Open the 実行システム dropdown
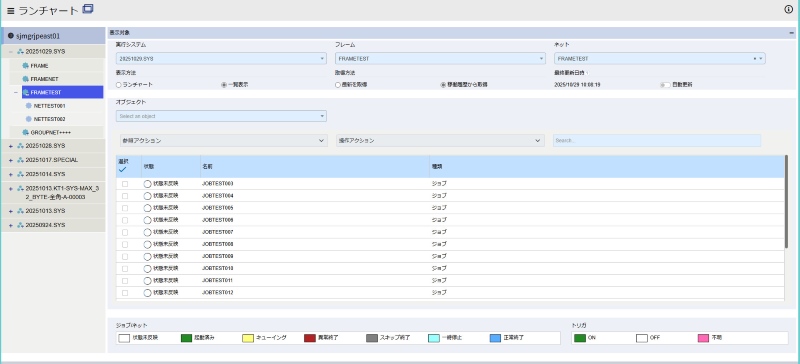Viewport: 800px width, 364px height. tap(221, 59)
